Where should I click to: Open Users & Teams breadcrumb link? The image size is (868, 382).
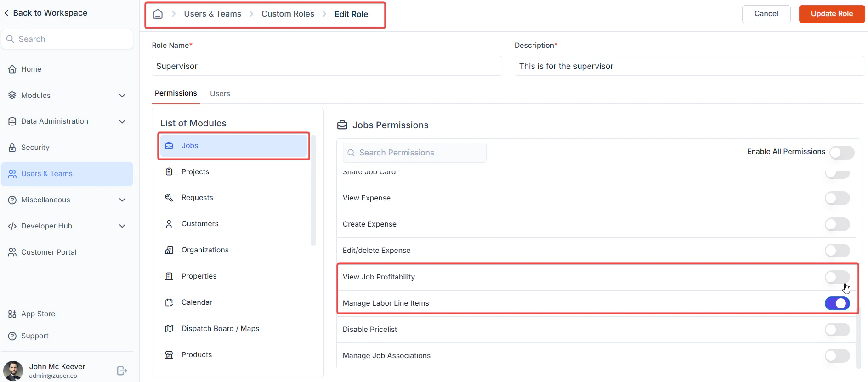pyautogui.click(x=212, y=14)
